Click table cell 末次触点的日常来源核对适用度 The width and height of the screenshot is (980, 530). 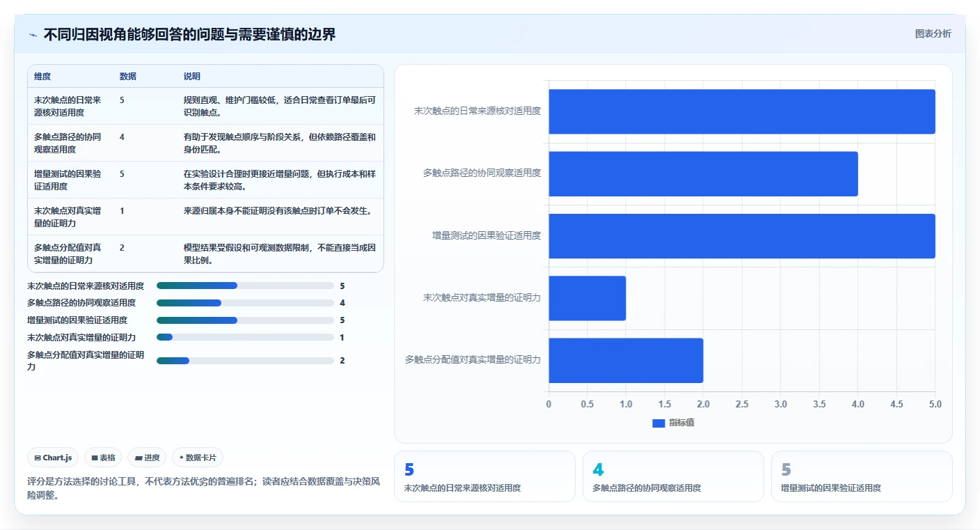click(x=68, y=106)
